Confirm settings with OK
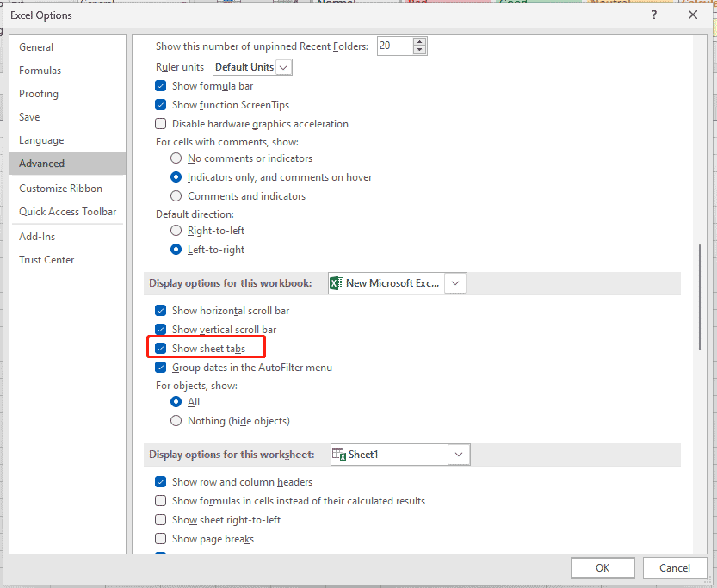 tap(603, 567)
